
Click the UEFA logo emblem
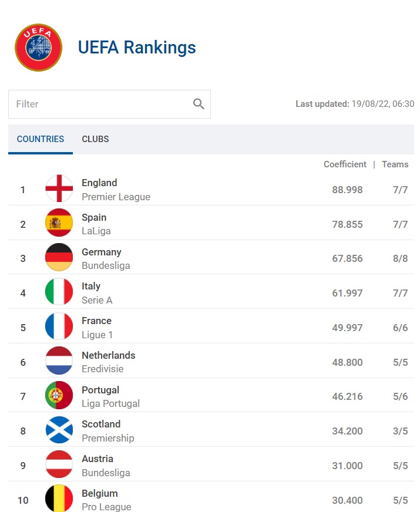click(x=39, y=48)
